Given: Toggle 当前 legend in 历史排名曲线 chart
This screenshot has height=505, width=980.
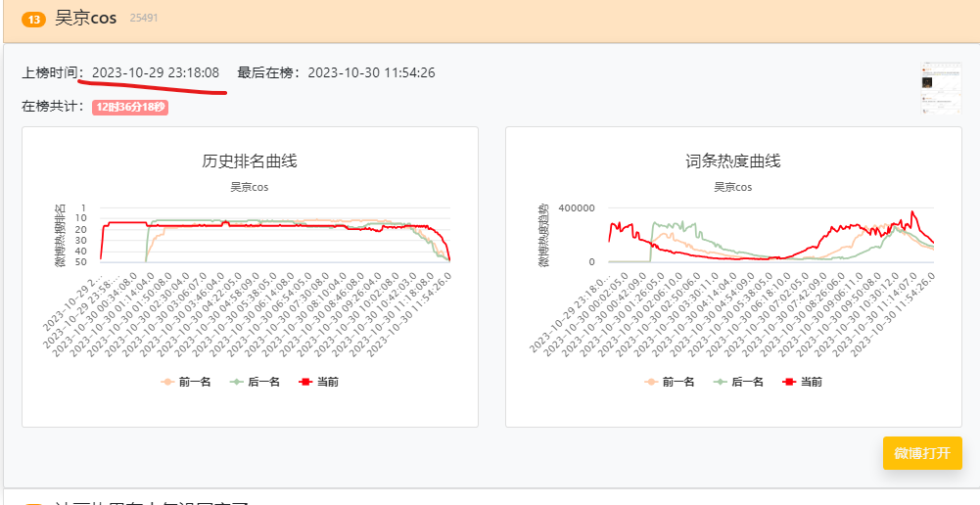Looking at the screenshot, I should coord(319,382).
